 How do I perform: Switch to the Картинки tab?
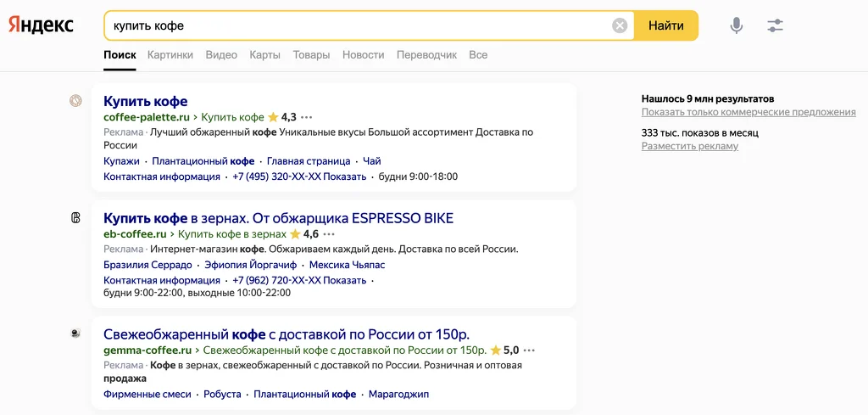pyautogui.click(x=170, y=55)
